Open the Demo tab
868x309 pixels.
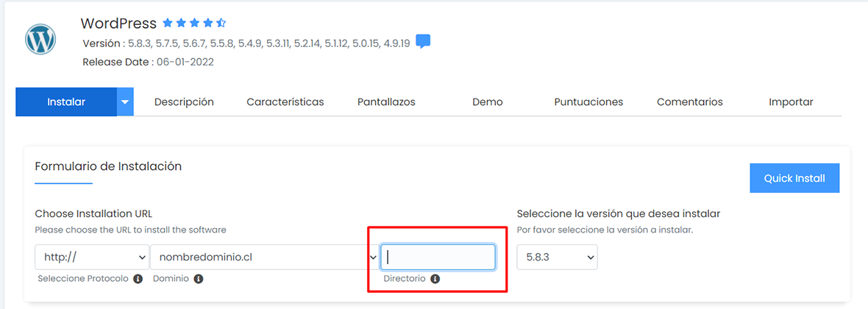tap(488, 102)
